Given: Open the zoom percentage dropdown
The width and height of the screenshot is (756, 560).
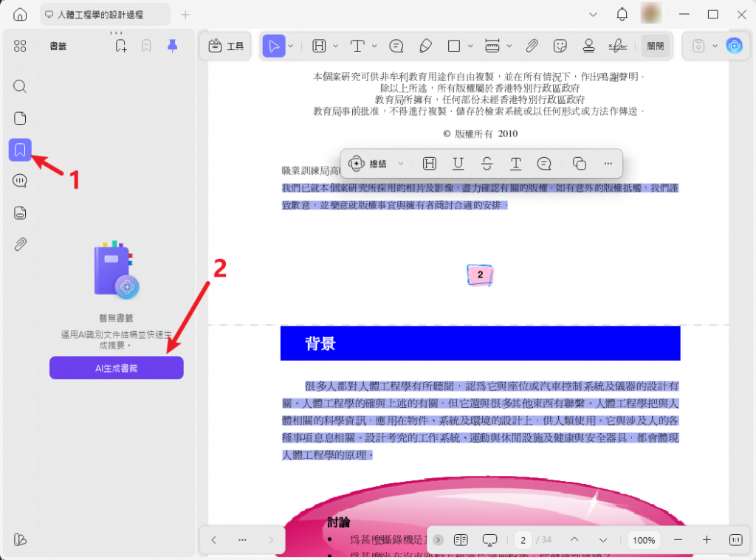Looking at the screenshot, I should click(643, 540).
